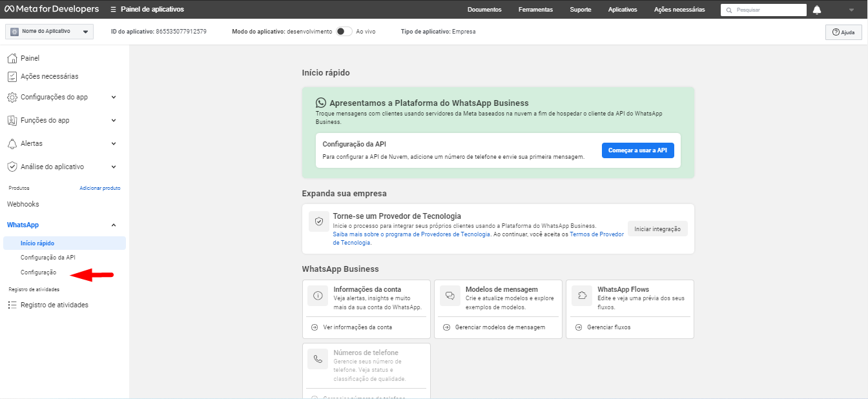Collapse the WhatsApp sidebar section
868x399 pixels.
click(114, 225)
